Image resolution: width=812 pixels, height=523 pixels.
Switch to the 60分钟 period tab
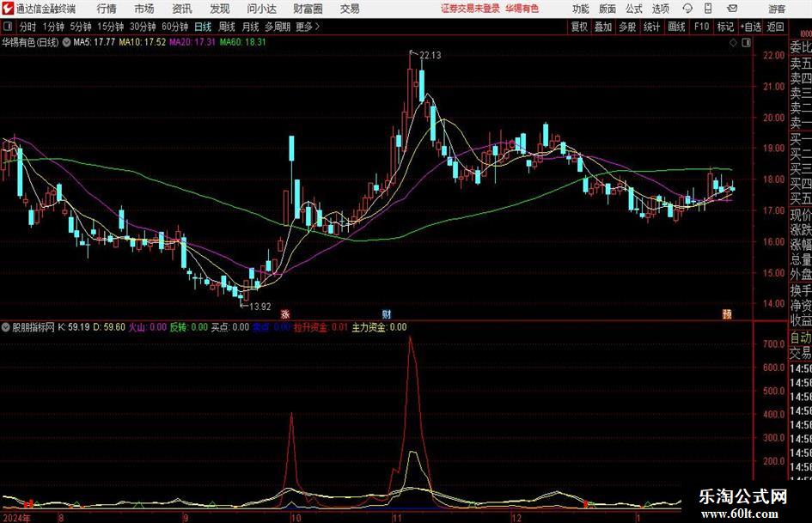[174, 27]
